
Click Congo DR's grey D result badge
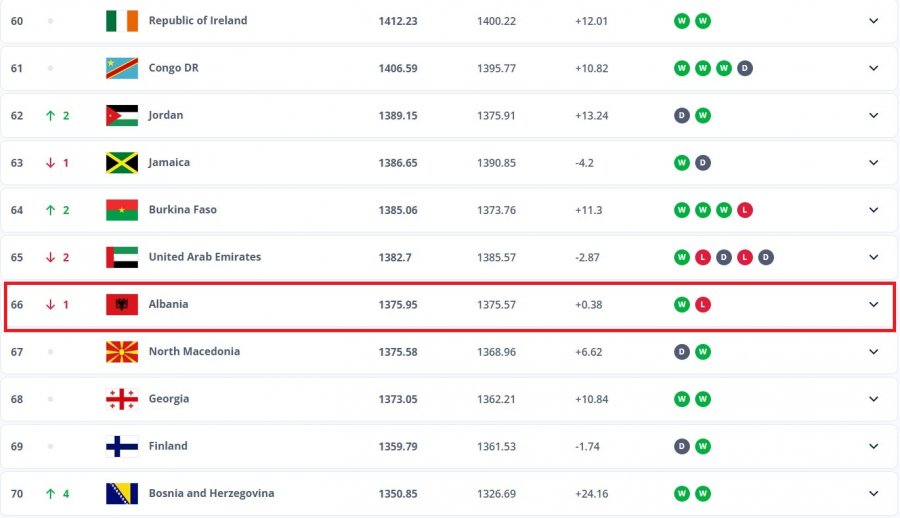744,68
